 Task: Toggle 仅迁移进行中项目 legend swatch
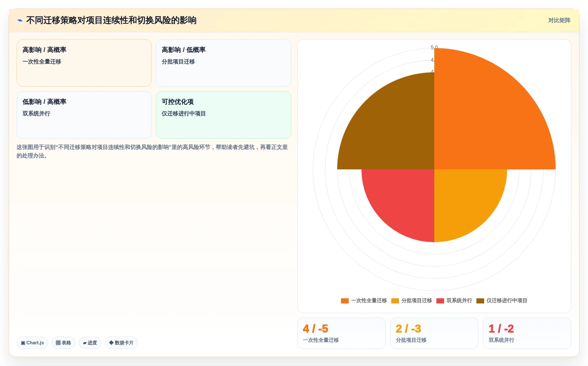click(480, 301)
